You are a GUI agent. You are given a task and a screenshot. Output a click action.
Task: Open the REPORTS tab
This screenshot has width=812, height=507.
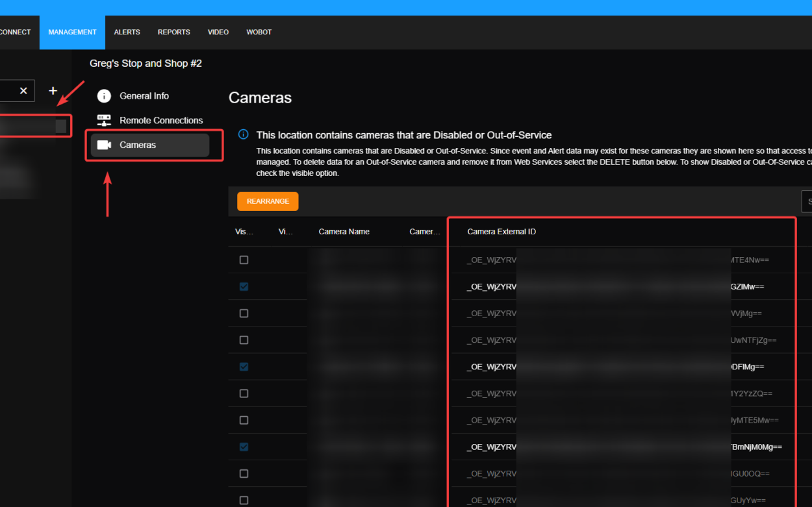174,32
